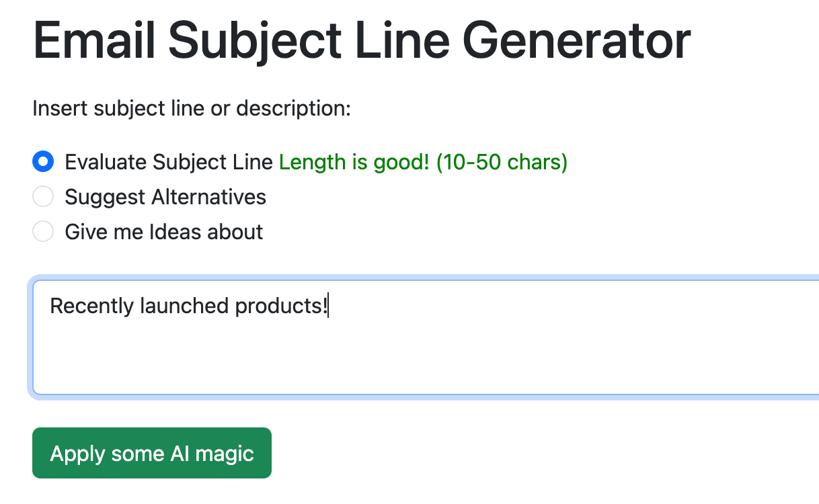Select the text Recently launched products!
This screenshot has width=819, height=504.
pos(188,306)
